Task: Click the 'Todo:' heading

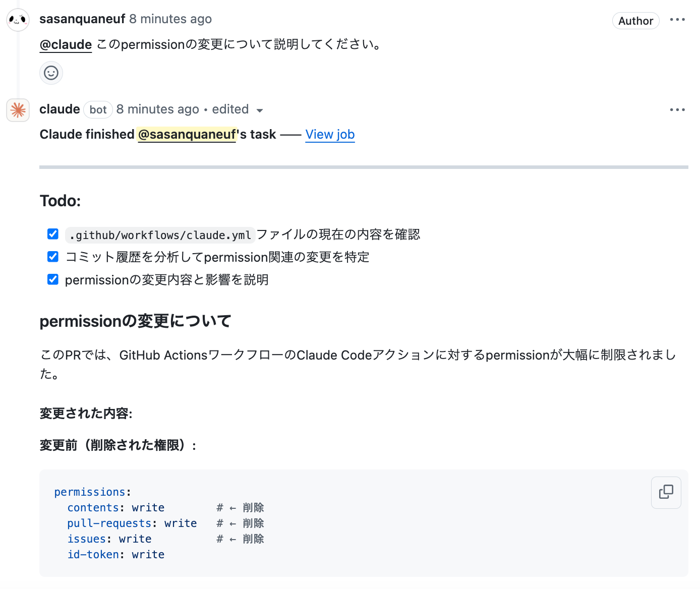Action: click(x=60, y=201)
